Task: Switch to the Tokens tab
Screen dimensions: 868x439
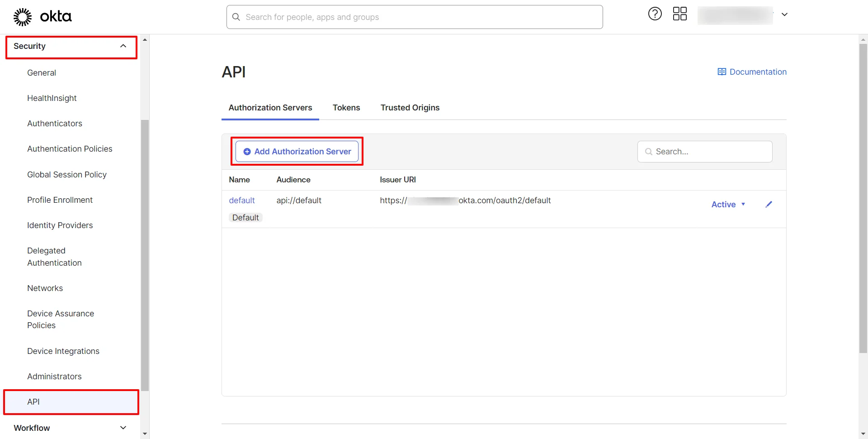Action: (x=346, y=108)
